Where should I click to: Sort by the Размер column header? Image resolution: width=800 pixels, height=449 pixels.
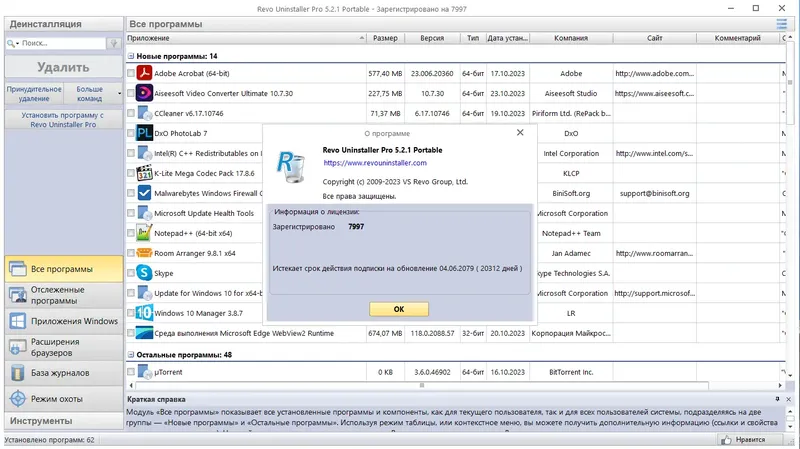click(385, 38)
